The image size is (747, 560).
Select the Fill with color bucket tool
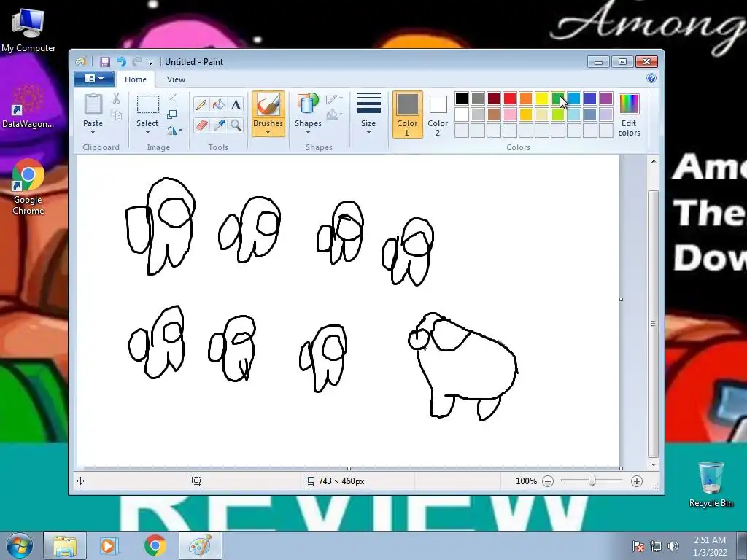pos(219,104)
